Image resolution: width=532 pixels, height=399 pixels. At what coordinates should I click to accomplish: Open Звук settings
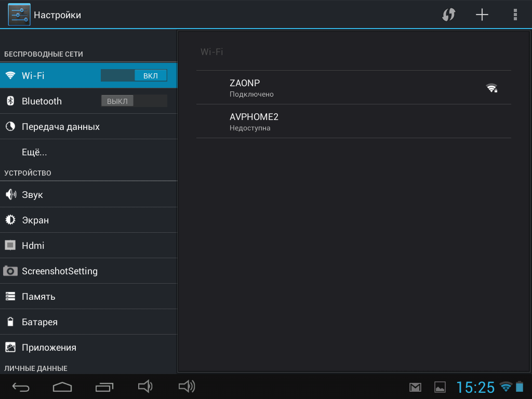[x=88, y=194]
